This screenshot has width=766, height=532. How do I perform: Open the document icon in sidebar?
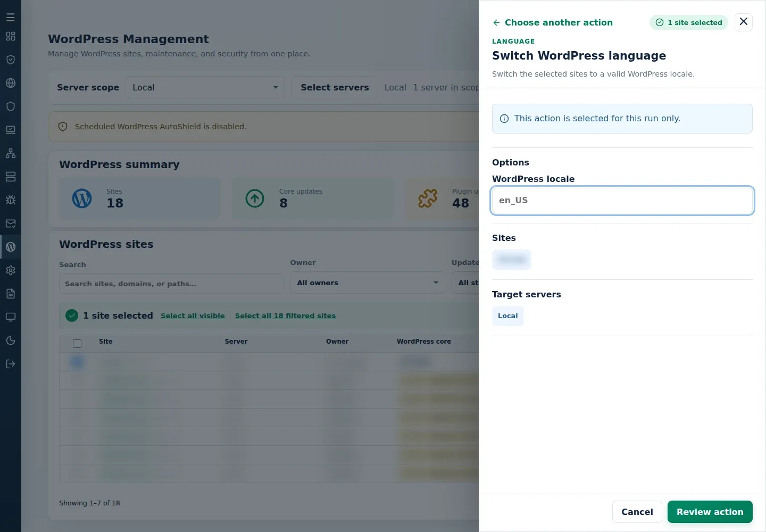(11, 294)
